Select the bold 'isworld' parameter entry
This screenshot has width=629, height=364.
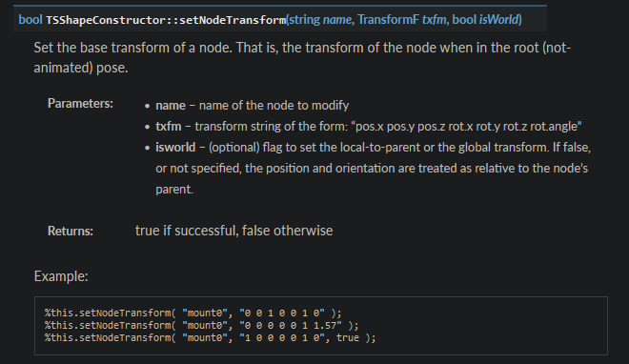click(175, 147)
